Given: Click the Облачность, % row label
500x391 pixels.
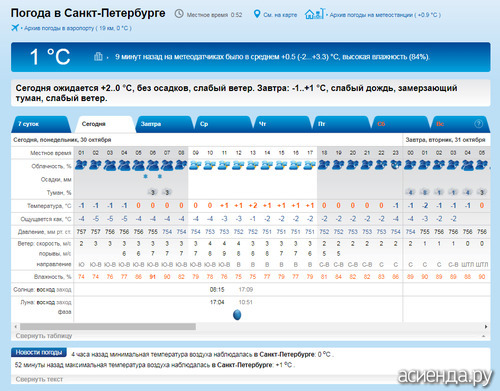Looking at the screenshot, I should tap(51, 166).
